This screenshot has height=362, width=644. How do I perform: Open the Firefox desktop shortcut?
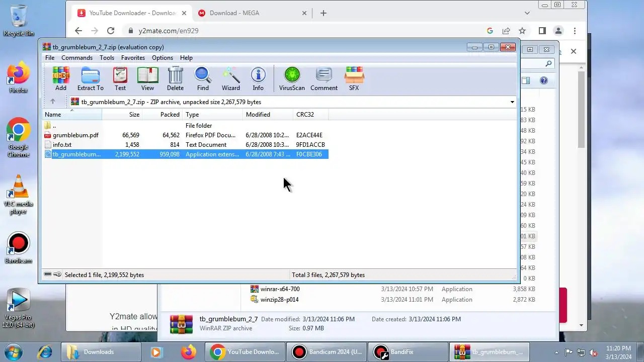(x=19, y=77)
